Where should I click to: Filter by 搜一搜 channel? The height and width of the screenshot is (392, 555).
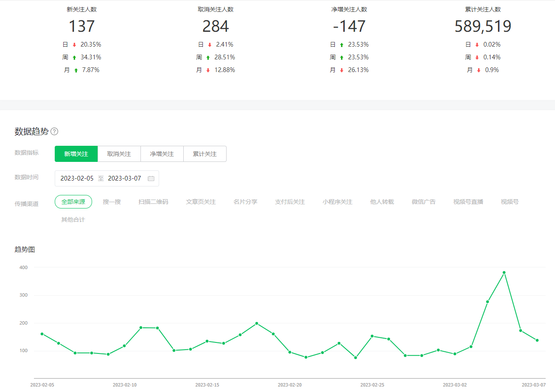112,202
